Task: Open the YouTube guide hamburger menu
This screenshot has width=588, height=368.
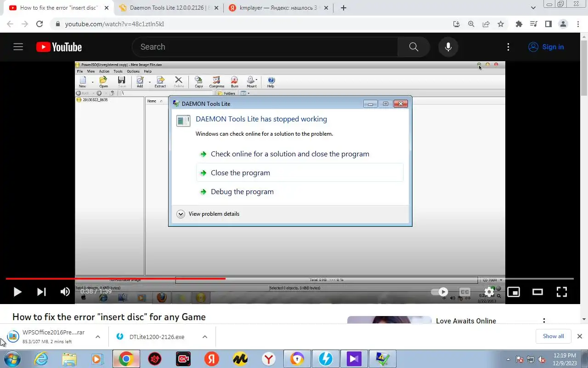Action: coord(18,47)
